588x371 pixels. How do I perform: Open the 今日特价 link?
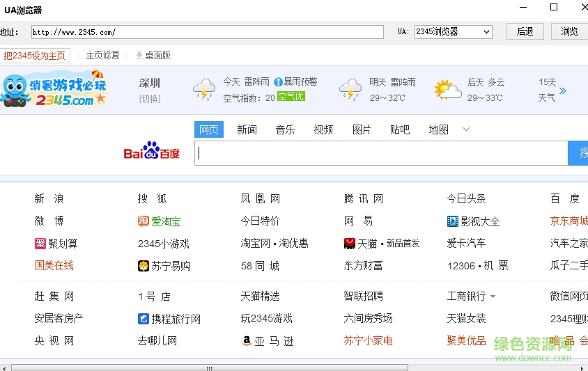[260, 221]
